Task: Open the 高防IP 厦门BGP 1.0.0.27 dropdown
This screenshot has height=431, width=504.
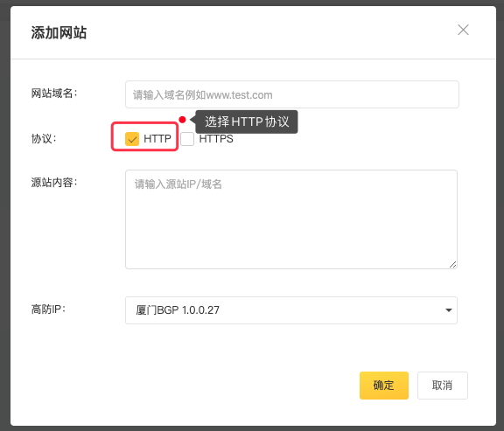Action: point(291,310)
